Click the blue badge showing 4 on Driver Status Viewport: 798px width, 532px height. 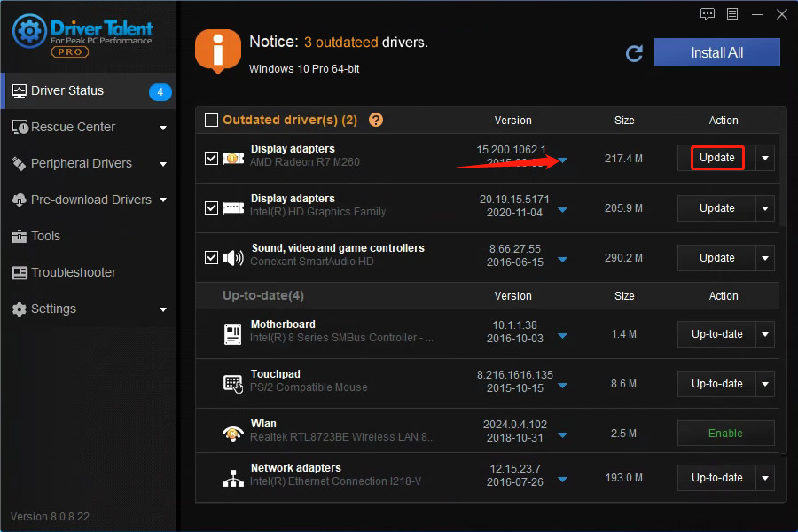tap(160, 92)
